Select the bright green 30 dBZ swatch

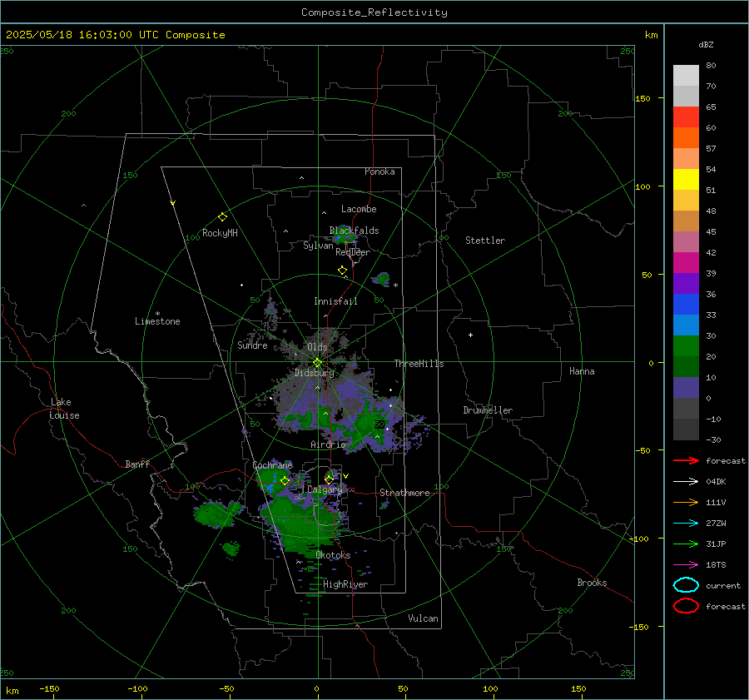(x=686, y=346)
